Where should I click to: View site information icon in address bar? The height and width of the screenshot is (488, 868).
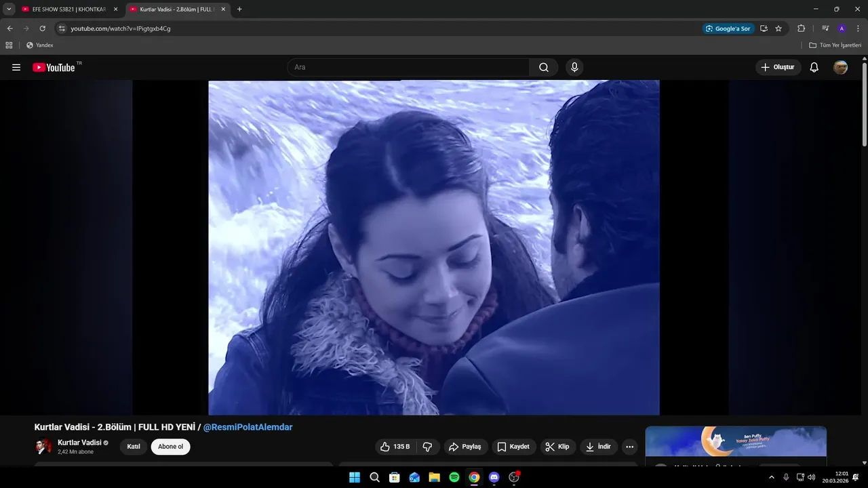pyautogui.click(x=62, y=28)
